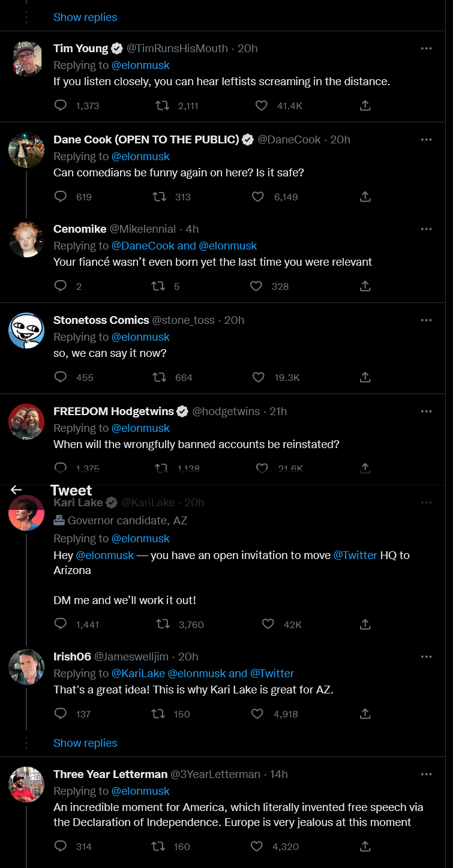Click Show replies under Irish06's reply
This screenshot has width=453, height=868.
tap(85, 743)
